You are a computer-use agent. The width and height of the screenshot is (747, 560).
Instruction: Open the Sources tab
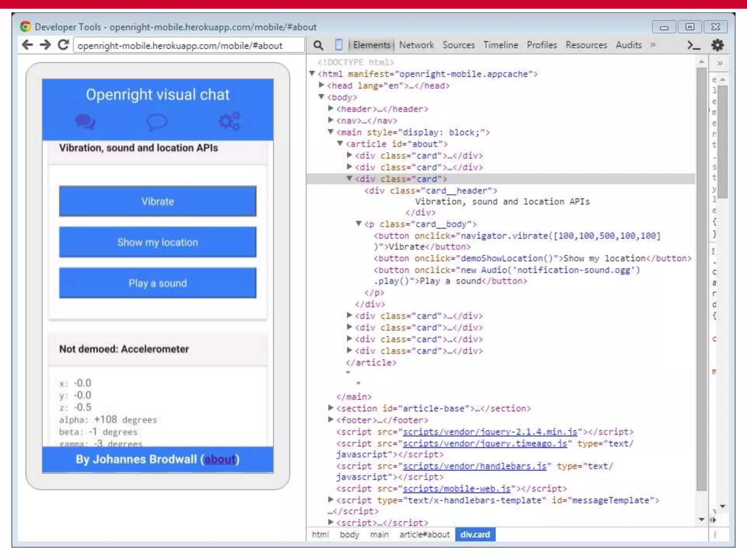[458, 45]
